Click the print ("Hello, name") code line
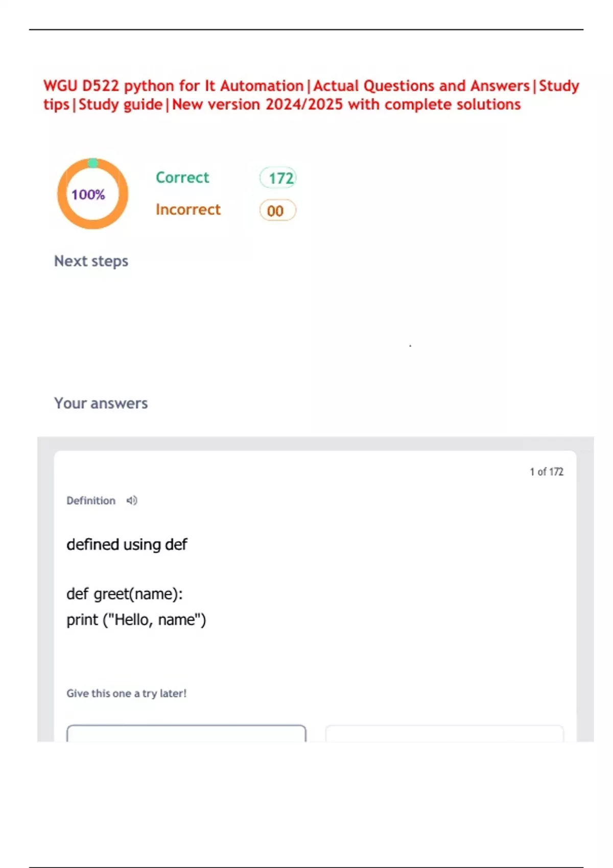The height and width of the screenshot is (868, 613). click(136, 620)
